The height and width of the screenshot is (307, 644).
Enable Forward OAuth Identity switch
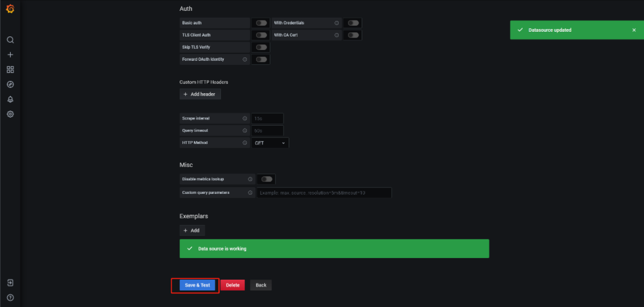pos(261,60)
